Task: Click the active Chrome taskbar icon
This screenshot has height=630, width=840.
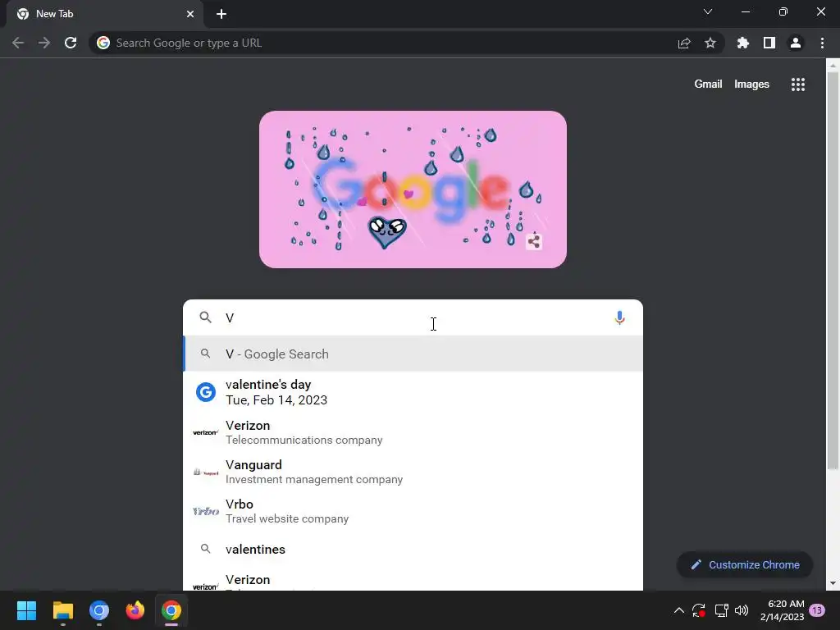Action: pyautogui.click(x=171, y=610)
